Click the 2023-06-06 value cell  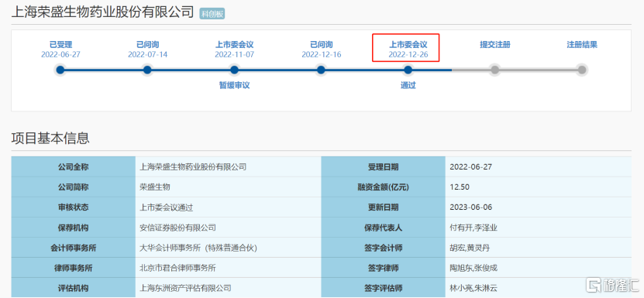click(539, 207)
